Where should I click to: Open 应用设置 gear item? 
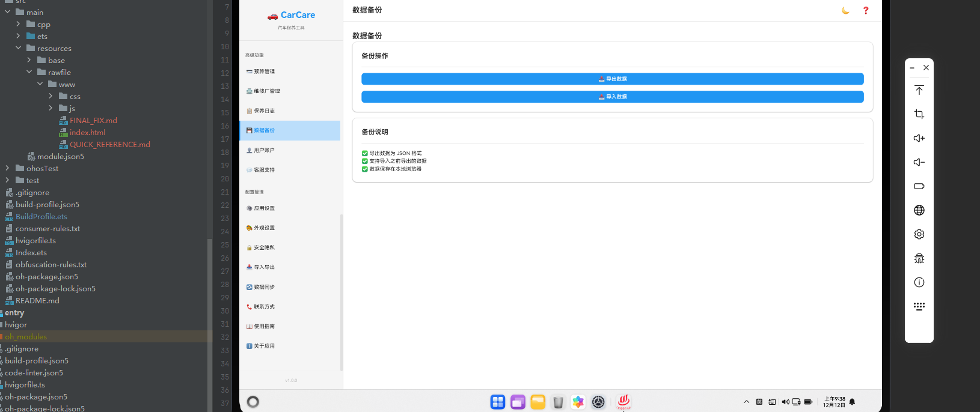[290, 208]
